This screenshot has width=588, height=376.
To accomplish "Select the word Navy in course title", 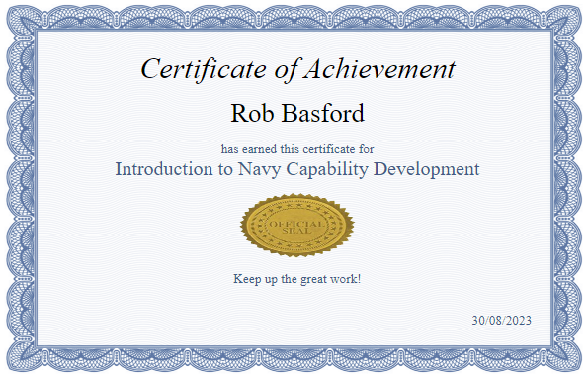I will click(x=259, y=169).
